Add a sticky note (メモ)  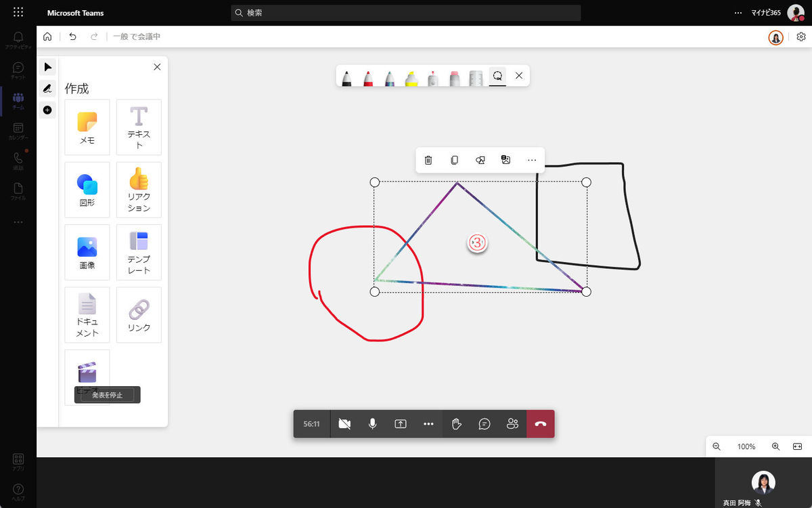pyautogui.click(x=87, y=127)
